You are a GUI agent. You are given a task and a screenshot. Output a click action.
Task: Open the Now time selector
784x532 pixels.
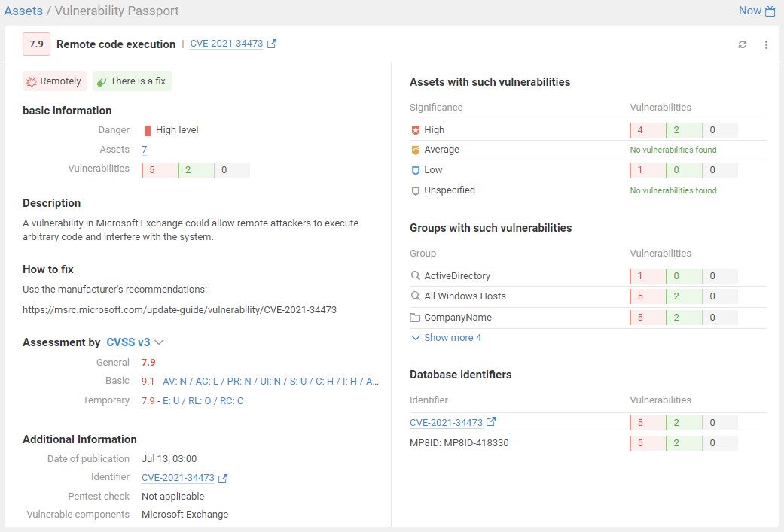[749, 11]
